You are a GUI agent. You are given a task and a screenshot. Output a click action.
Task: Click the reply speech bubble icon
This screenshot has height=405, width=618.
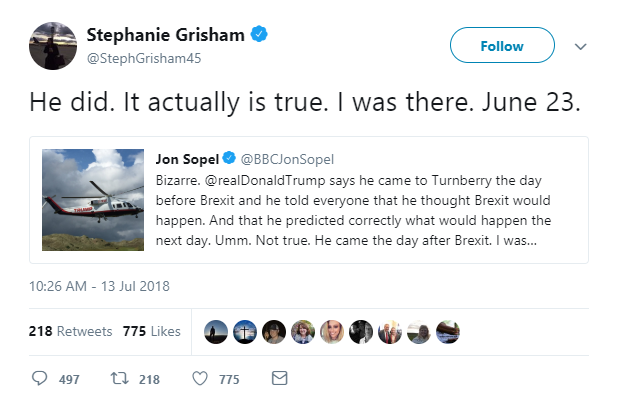[39, 378]
